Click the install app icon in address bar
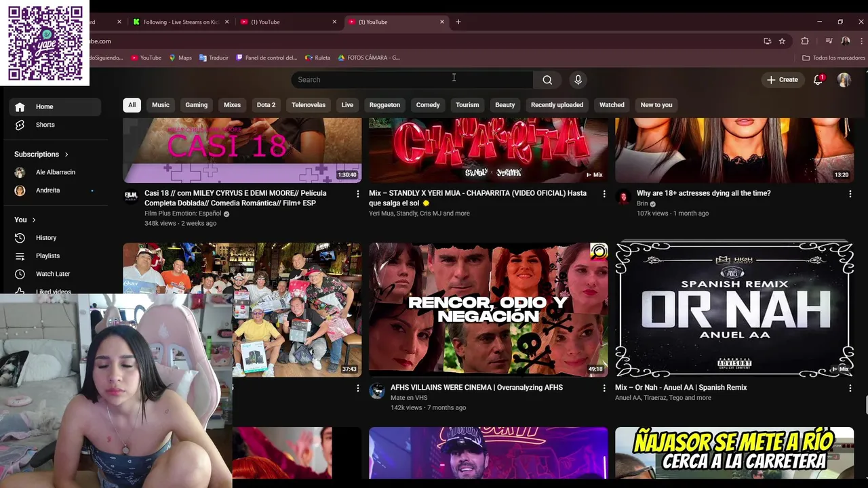Screen dimensions: 868x488 (767, 41)
